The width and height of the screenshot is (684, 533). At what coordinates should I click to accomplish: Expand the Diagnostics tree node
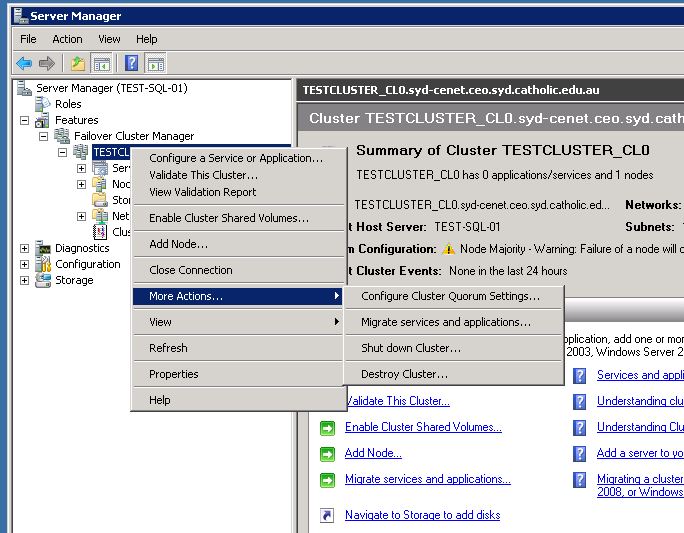tap(24, 249)
